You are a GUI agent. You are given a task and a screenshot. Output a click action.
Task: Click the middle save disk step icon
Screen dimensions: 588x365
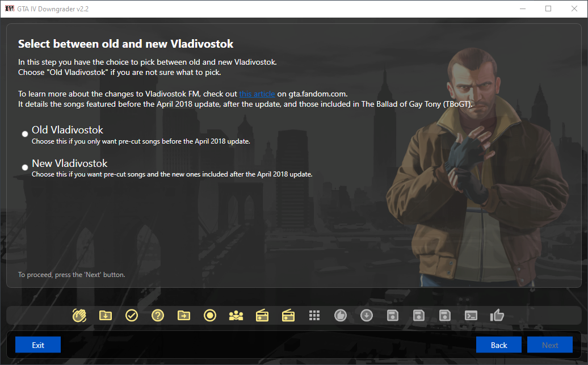coord(418,316)
